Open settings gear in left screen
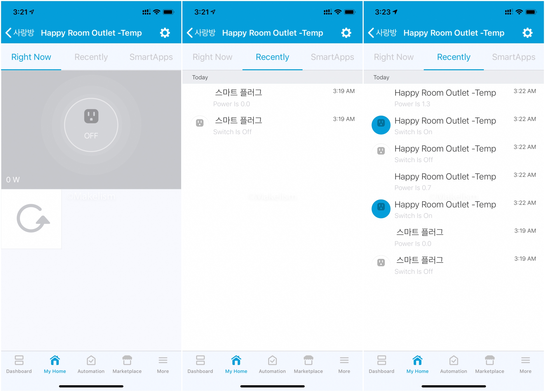The image size is (545, 392). pos(165,33)
